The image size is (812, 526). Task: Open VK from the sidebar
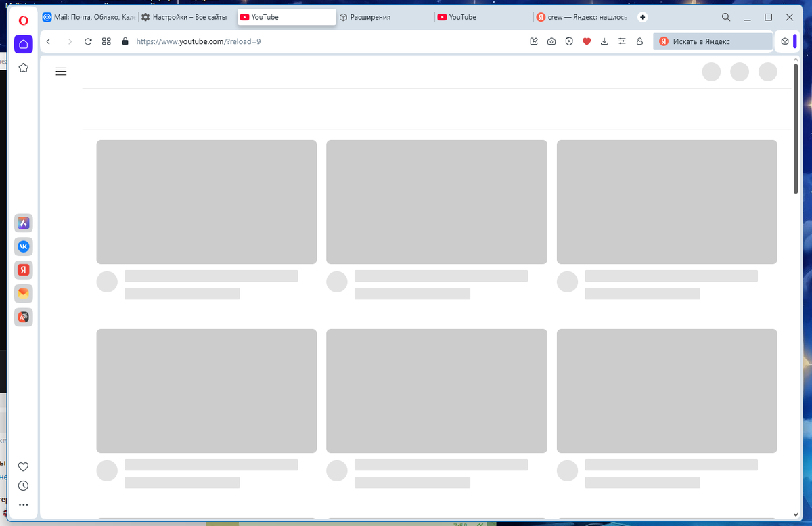pos(23,246)
